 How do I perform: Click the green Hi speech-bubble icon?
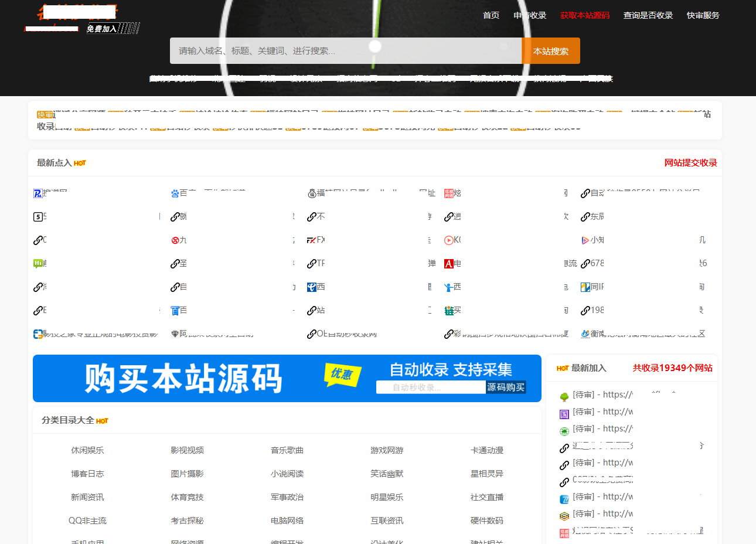39,263
